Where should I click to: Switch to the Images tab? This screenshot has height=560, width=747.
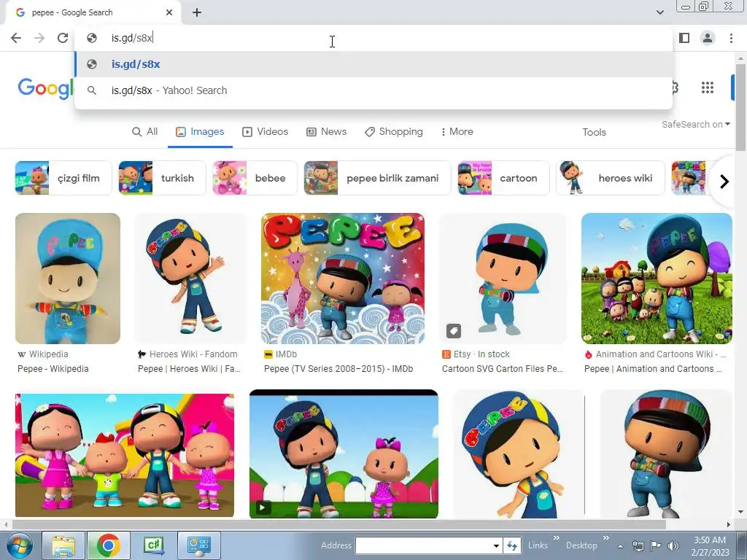pos(200,132)
